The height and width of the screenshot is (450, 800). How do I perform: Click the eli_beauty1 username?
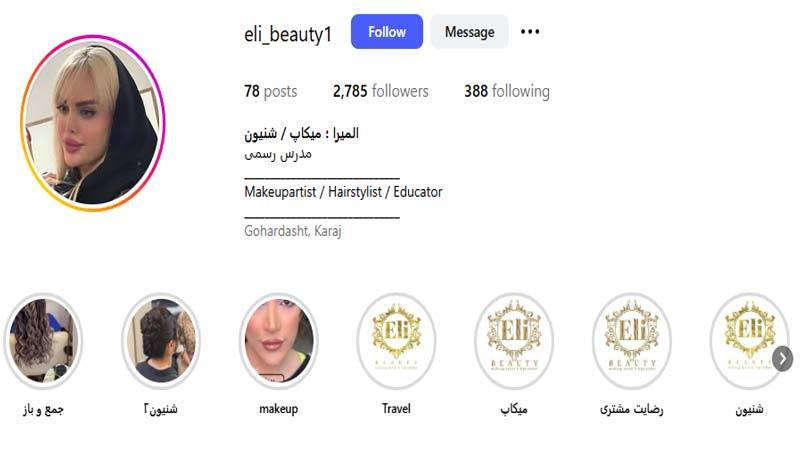click(288, 34)
